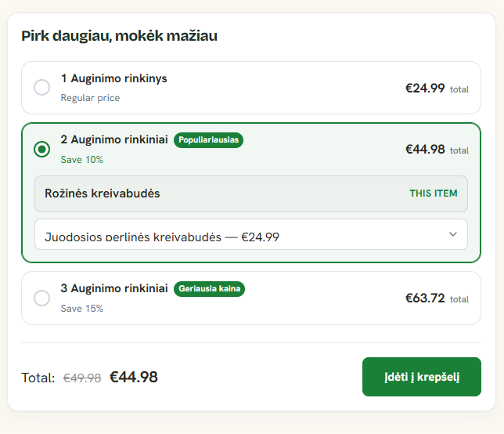Image resolution: width=504 pixels, height=434 pixels.
Task: Click the 3 Auginimo rinkiniai title
Action: tap(114, 288)
